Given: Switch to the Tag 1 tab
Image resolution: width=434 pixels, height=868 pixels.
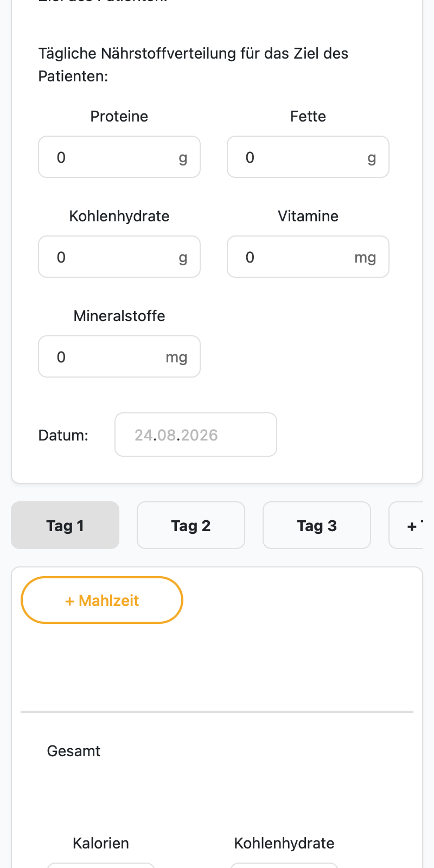Looking at the screenshot, I should (65, 525).
